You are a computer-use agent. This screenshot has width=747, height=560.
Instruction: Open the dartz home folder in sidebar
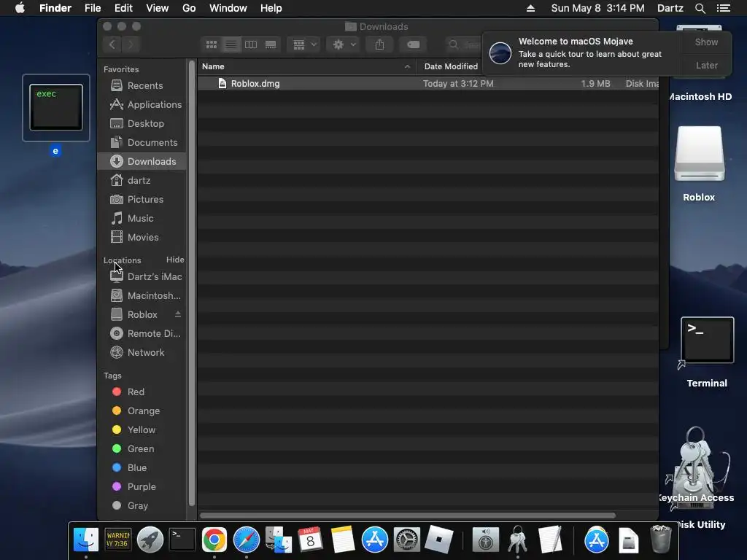click(142, 181)
